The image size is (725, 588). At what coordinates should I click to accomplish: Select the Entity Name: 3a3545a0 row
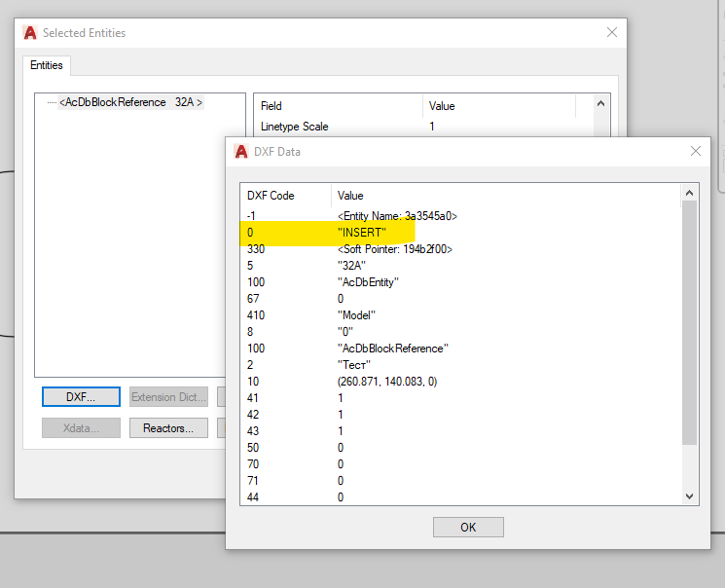(460, 216)
